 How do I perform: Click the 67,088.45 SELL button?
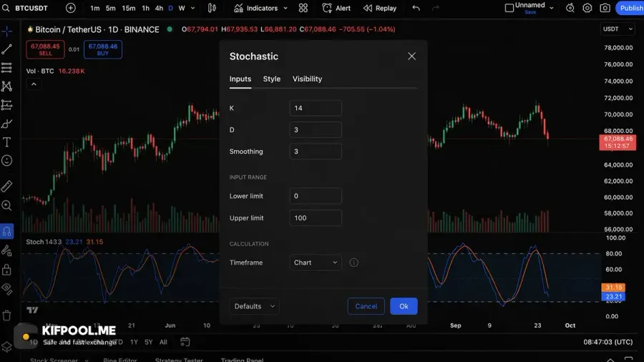45,49
